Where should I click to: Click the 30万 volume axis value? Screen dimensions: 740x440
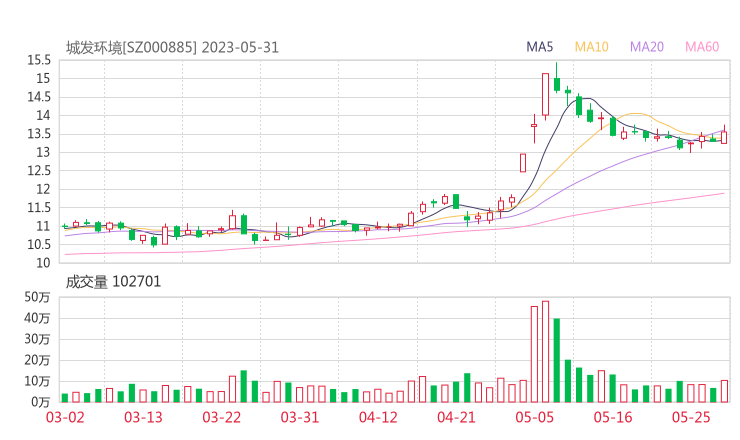(37, 339)
